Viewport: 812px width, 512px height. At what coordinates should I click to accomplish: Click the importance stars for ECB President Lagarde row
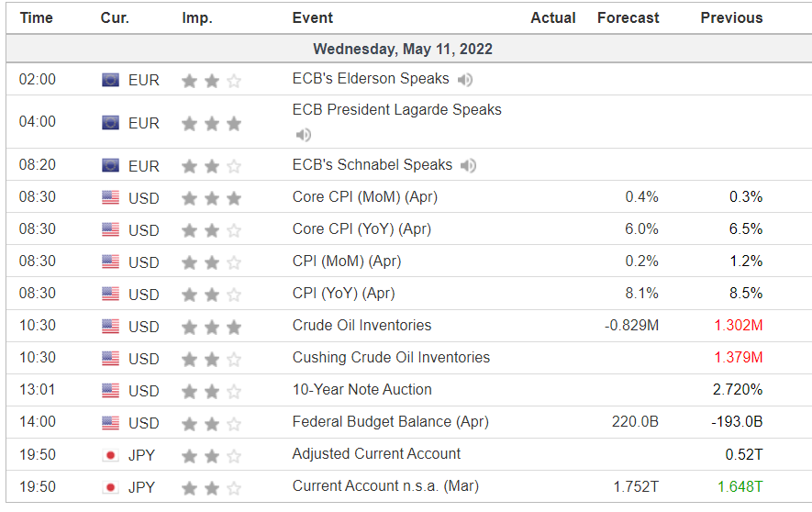[212, 123]
